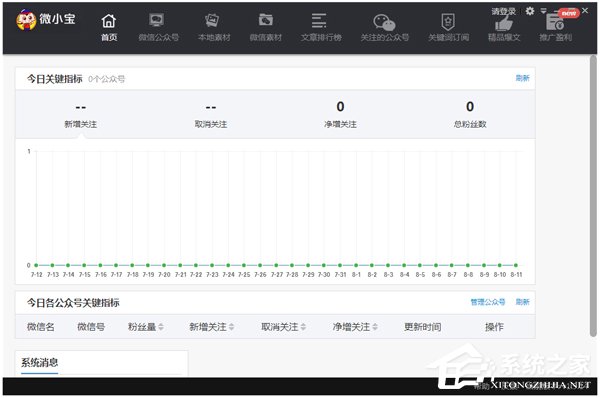Click the 今日各公众号关键指标 section title
The width and height of the screenshot is (600, 398).
[x=73, y=303]
